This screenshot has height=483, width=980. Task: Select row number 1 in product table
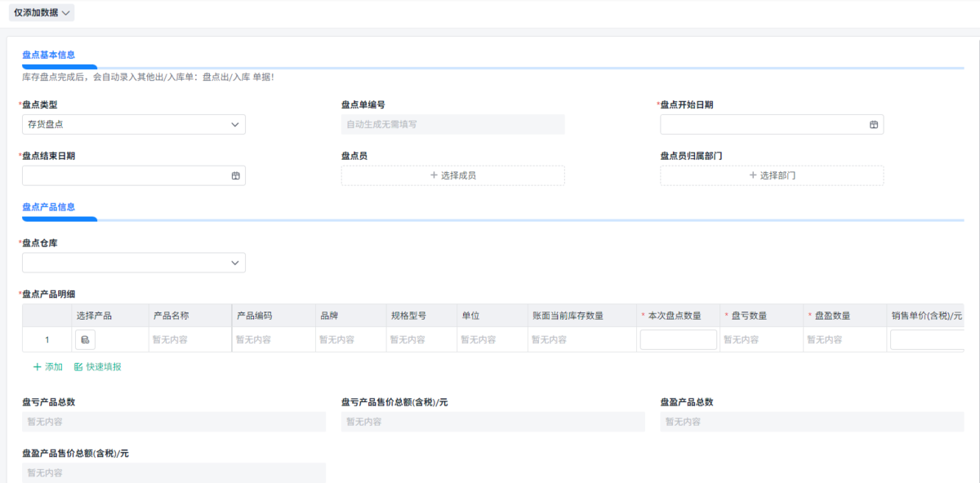pos(47,340)
